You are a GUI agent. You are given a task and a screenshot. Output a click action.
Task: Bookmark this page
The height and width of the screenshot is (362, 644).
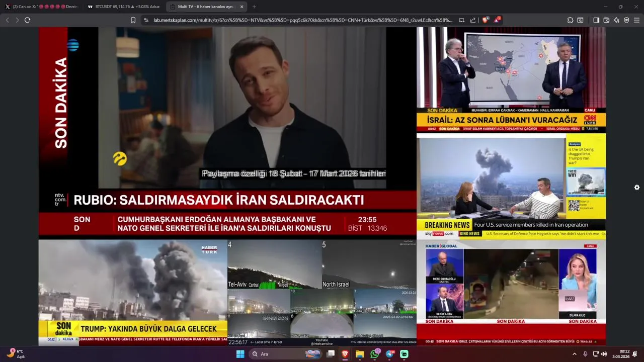pos(133,20)
